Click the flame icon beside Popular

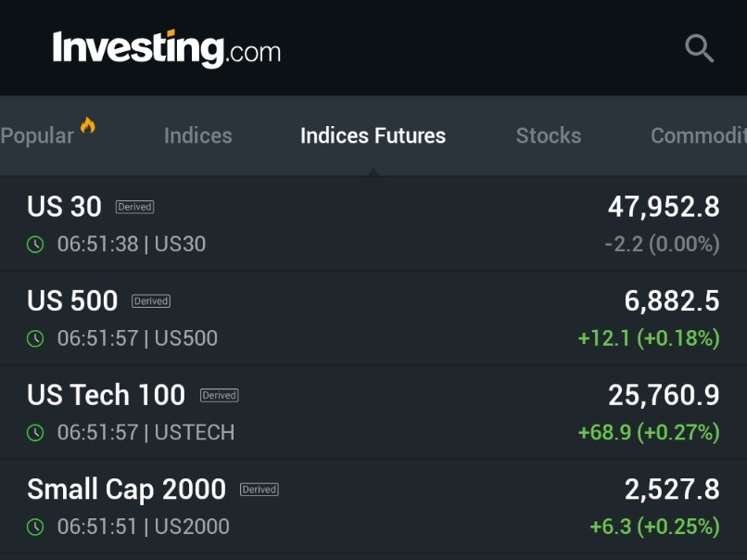tap(88, 125)
